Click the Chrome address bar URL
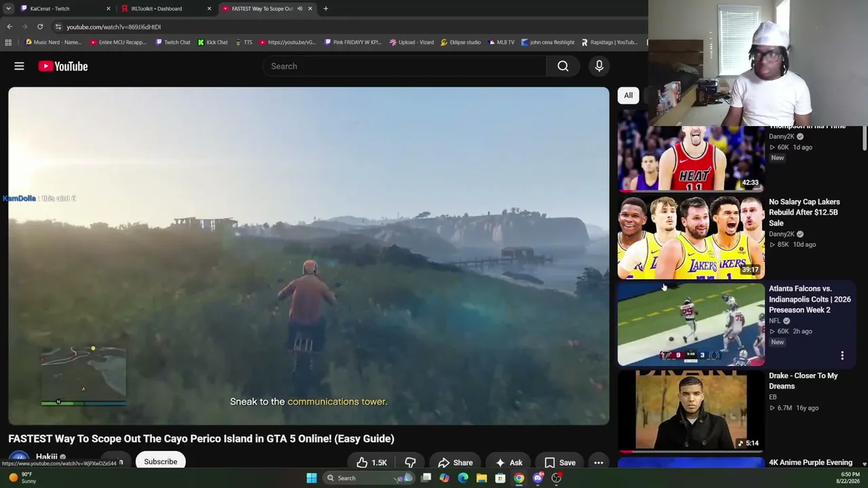 113,27
